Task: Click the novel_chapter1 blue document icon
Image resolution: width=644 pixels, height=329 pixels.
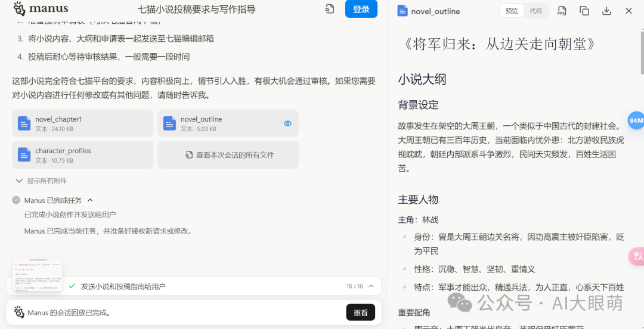Action: pos(24,123)
